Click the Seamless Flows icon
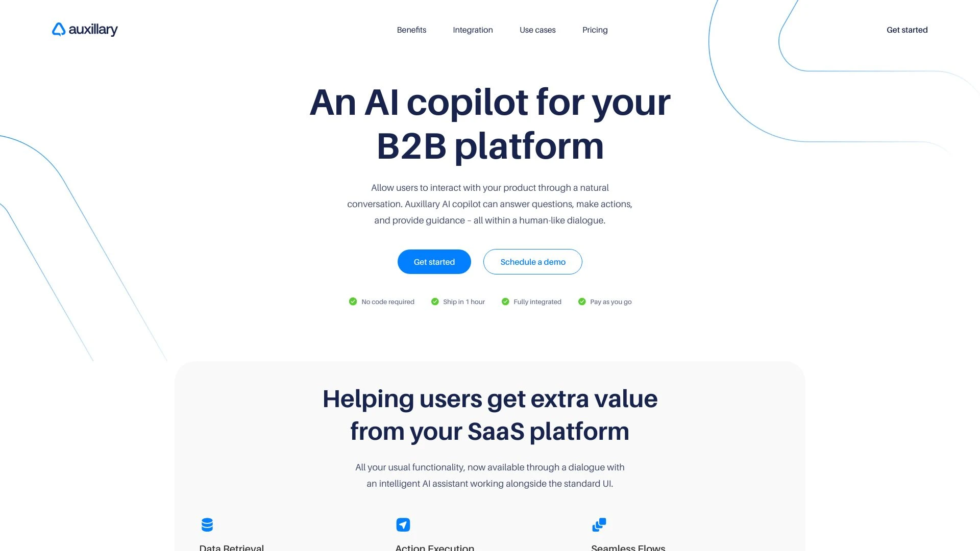This screenshot has height=551, width=980. pyautogui.click(x=599, y=524)
